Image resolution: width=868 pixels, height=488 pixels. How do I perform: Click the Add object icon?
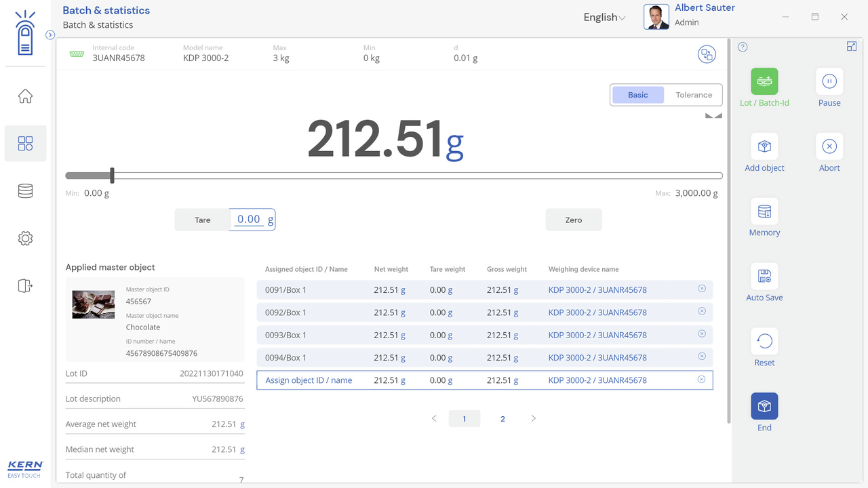pyautogui.click(x=764, y=146)
